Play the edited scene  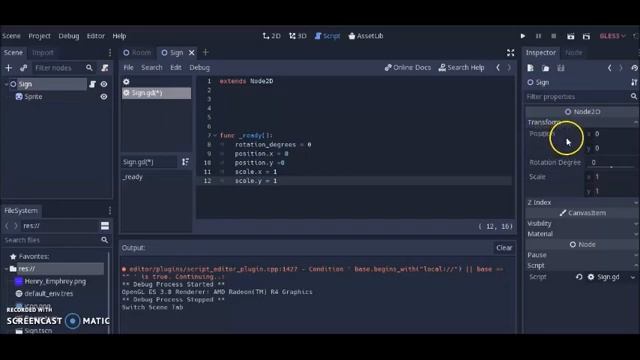coord(571,36)
